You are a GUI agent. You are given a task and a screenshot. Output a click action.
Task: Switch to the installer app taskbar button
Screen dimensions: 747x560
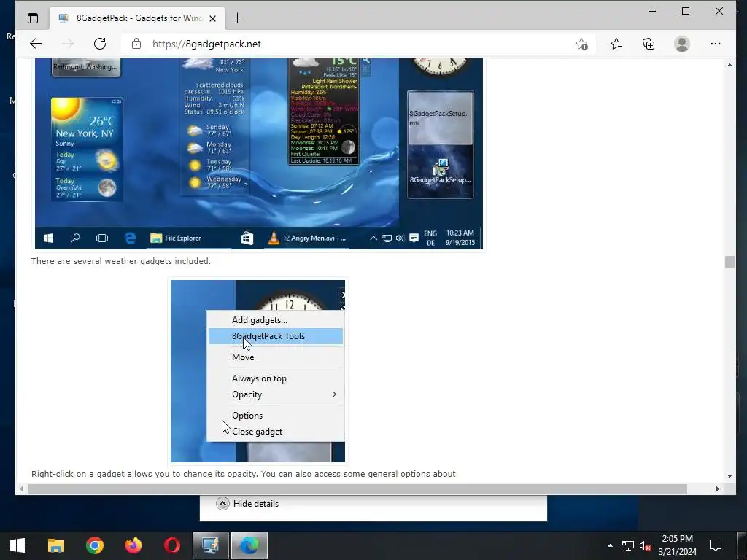click(x=211, y=545)
